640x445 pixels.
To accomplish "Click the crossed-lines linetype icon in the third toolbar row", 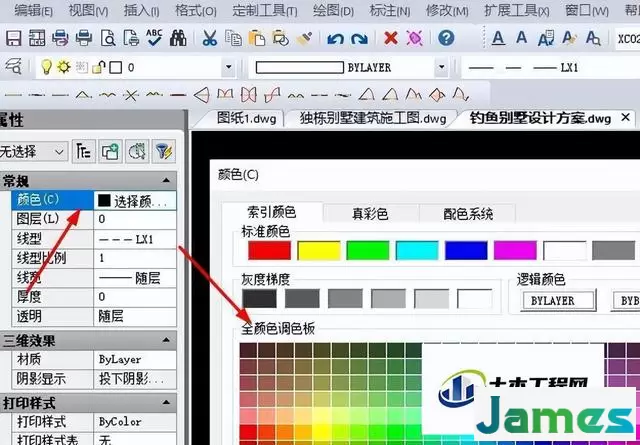I will click(x=131, y=96).
